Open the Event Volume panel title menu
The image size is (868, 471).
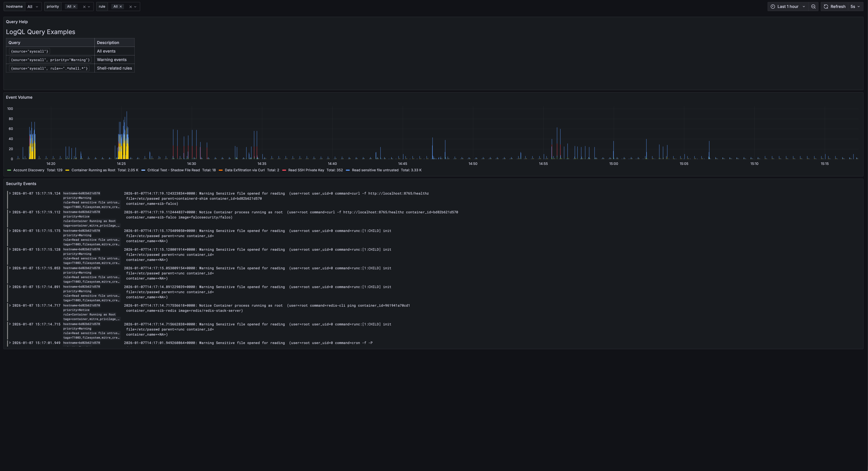19,97
